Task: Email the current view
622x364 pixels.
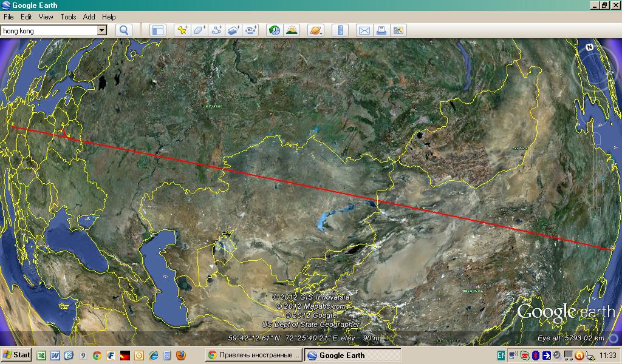Action: click(x=364, y=30)
